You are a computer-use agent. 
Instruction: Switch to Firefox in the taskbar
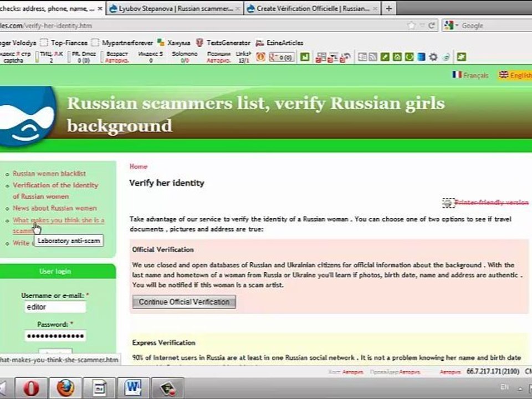tap(65, 388)
